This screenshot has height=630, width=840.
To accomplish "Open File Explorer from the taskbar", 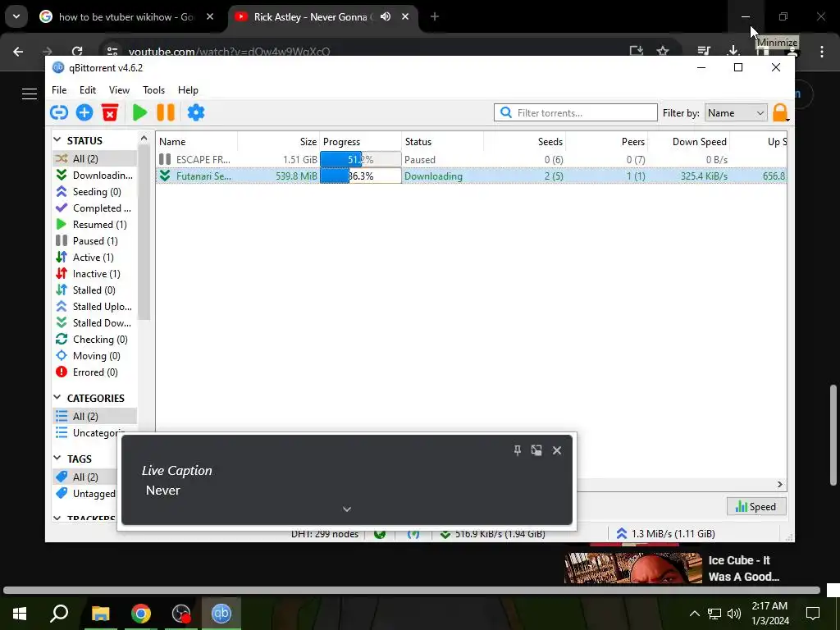I will pos(100,614).
